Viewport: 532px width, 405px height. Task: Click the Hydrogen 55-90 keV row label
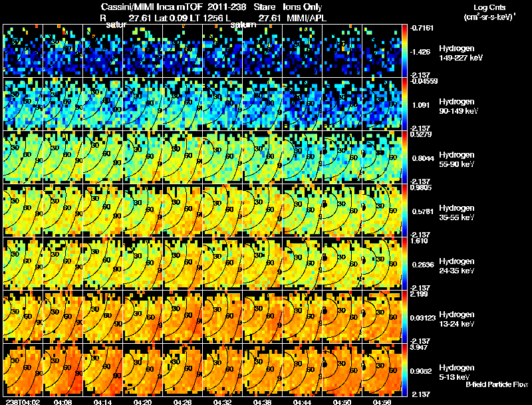[x=456, y=160]
